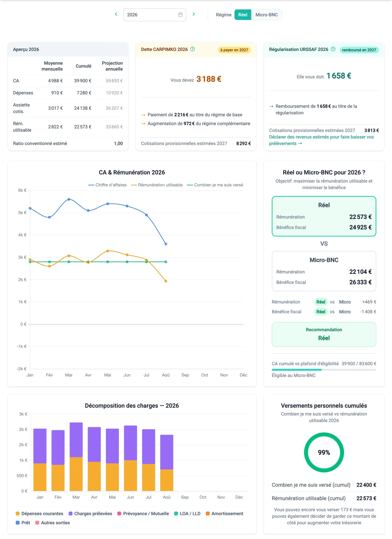Click the 'Aperçu 2026' card header
Viewport: 392px width, 539px height.
[x=68, y=49]
